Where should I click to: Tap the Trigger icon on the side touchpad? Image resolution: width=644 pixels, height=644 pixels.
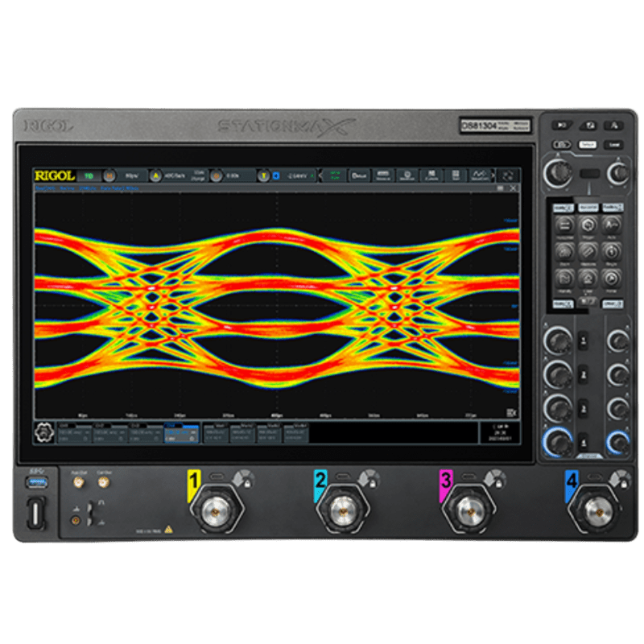tap(588, 225)
